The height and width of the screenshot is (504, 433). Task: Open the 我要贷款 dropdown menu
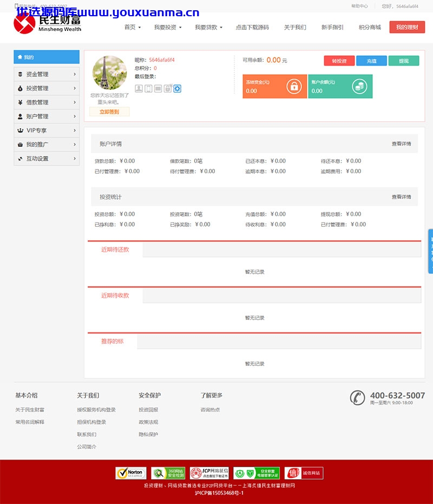(x=208, y=27)
